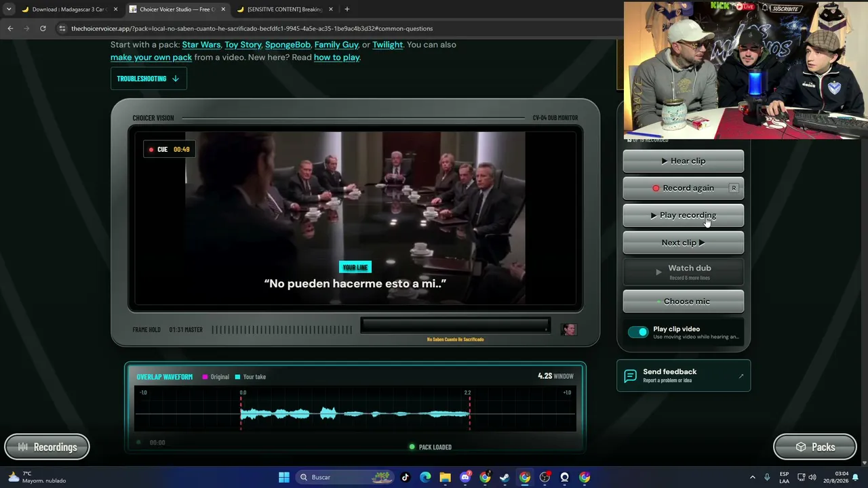Click the character thumbnail beside the progress bar
Image resolution: width=868 pixels, height=488 pixels.
[x=569, y=329]
